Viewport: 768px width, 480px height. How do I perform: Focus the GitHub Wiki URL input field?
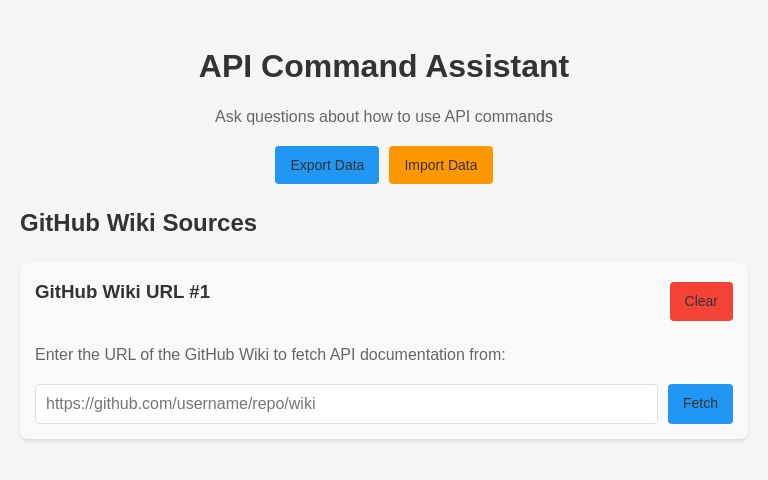click(346, 404)
